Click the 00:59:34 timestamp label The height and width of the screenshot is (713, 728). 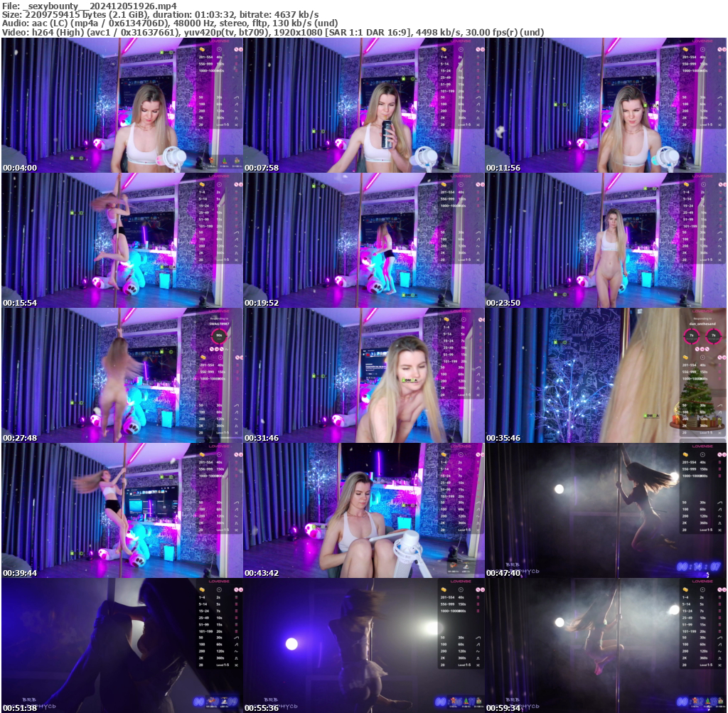pyautogui.click(x=503, y=708)
